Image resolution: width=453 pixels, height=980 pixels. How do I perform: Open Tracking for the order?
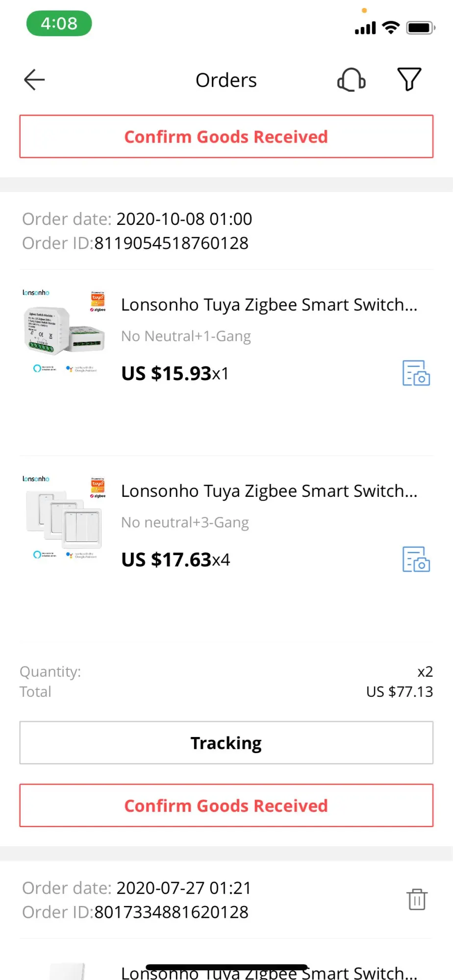click(x=226, y=743)
